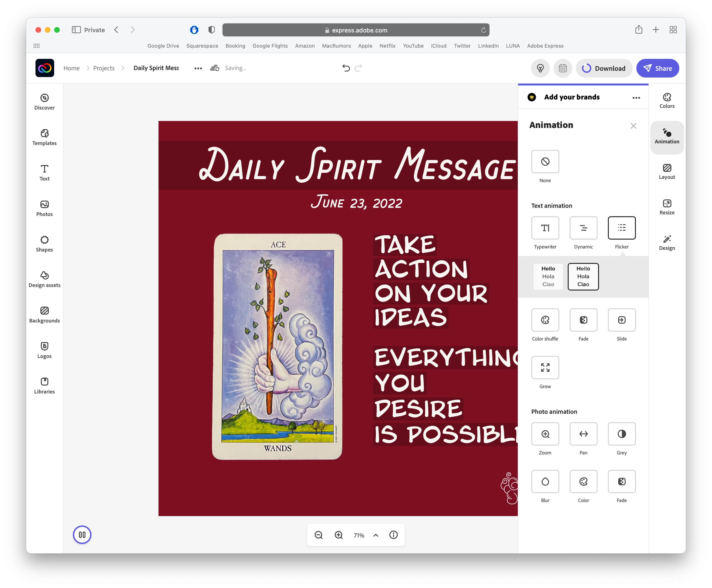Go to Projects breadcrumb
712x588 pixels.
click(104, 68)
